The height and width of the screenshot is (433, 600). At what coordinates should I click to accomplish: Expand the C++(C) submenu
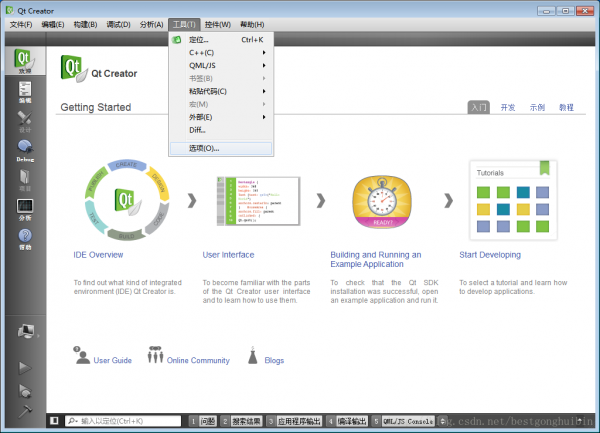[x=221, y=53]
